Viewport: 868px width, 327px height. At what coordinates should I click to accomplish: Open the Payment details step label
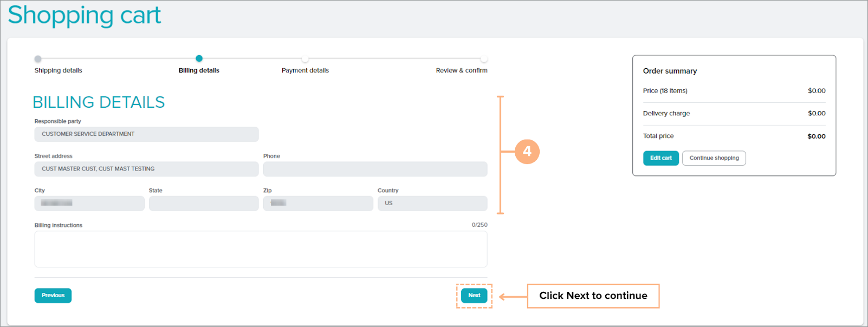[305, 70]
